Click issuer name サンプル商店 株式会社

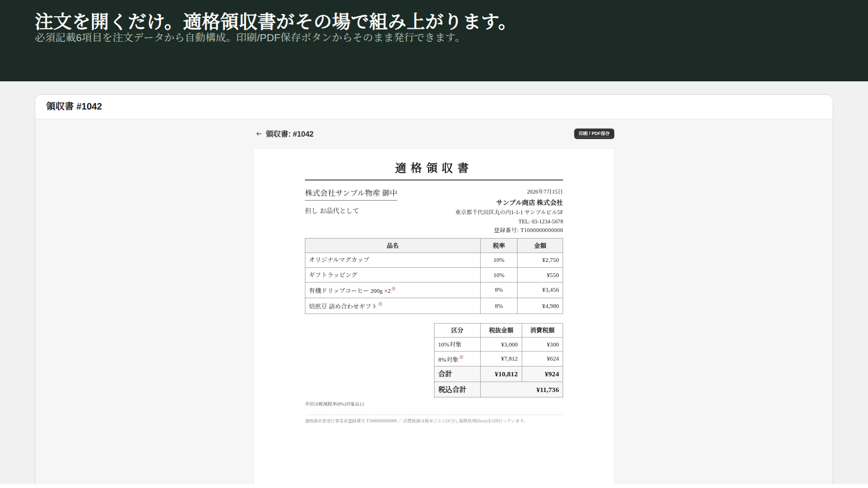[529, 202]
